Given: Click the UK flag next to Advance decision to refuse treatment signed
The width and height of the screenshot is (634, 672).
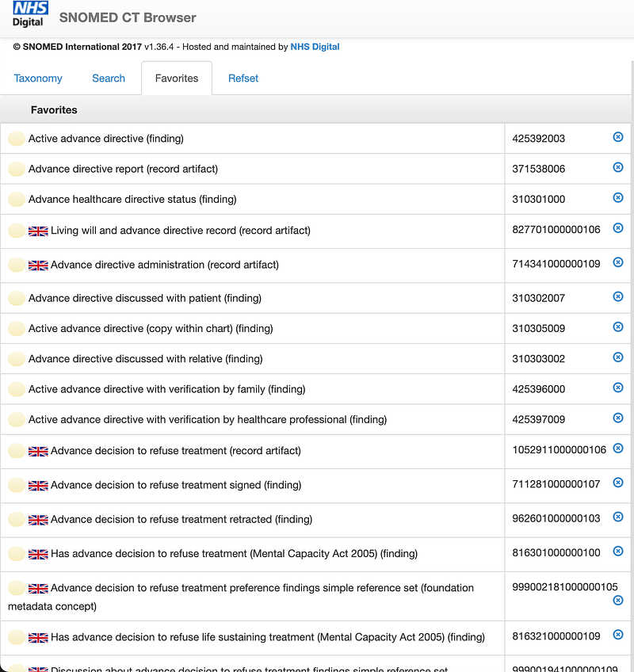Looking at the screenshot, I should pos(38,484).
